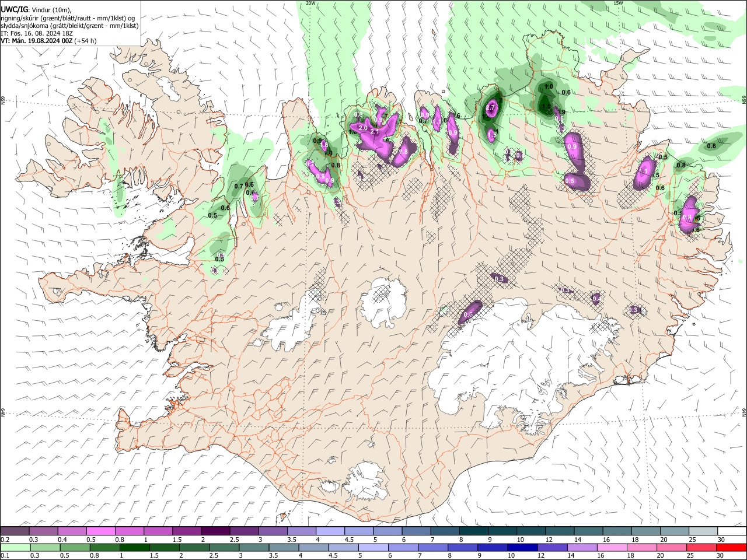
Task: Pick the snow legend swatch starting at 2.5
Action: click(x=244, y=531)
